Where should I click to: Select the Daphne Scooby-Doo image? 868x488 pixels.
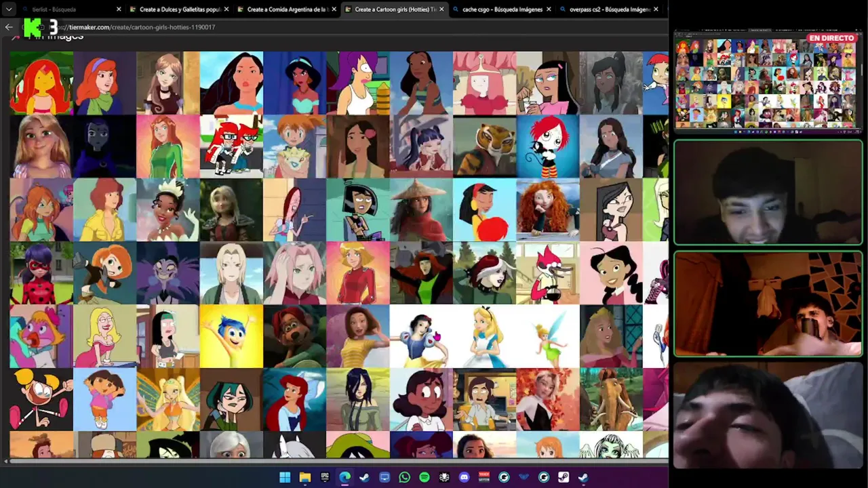(x=104, y=83)
